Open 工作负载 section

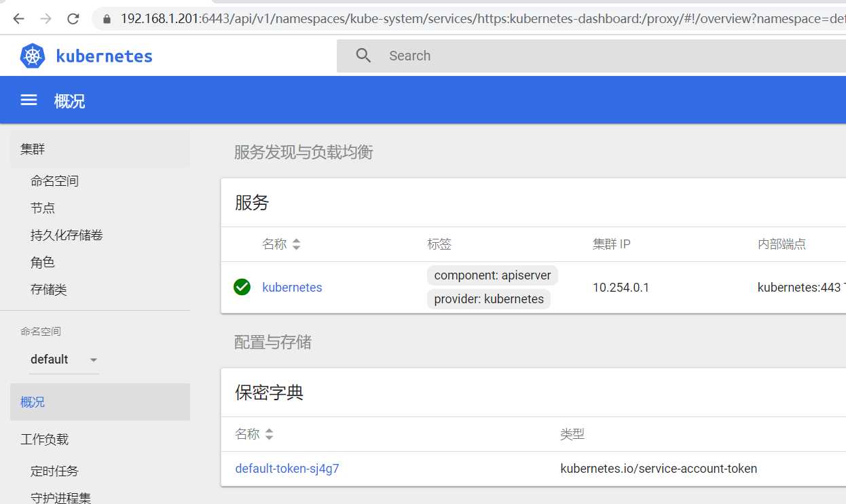44,440
